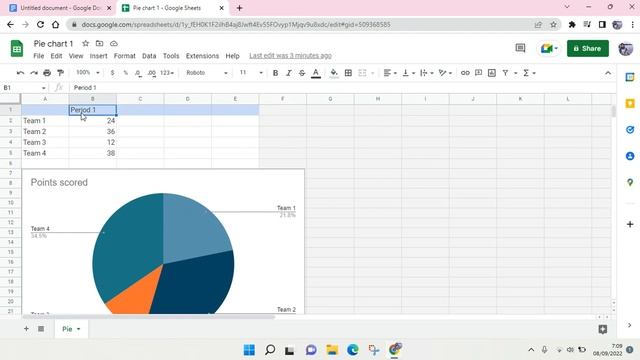This screenshot has height=360, width=640.
Task: Click the Print icon
Action: pyautogui.click(x=47, y=73)
